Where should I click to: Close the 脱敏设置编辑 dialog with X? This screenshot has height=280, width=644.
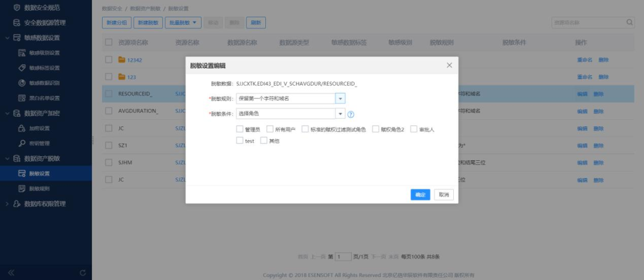tap(449, 65)
